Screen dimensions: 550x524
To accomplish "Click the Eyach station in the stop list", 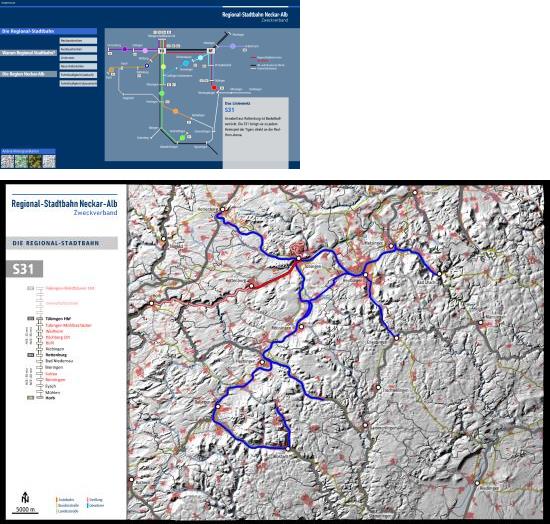I will (51, 386).
